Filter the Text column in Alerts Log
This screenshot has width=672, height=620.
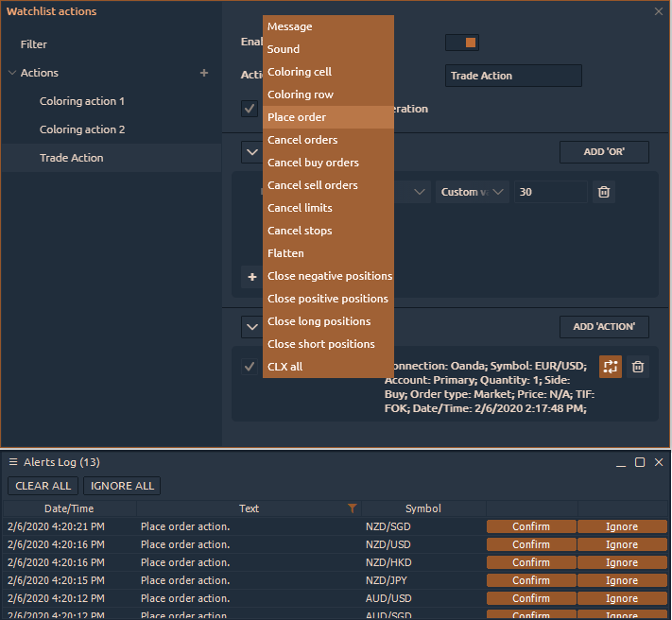(353, 508)
